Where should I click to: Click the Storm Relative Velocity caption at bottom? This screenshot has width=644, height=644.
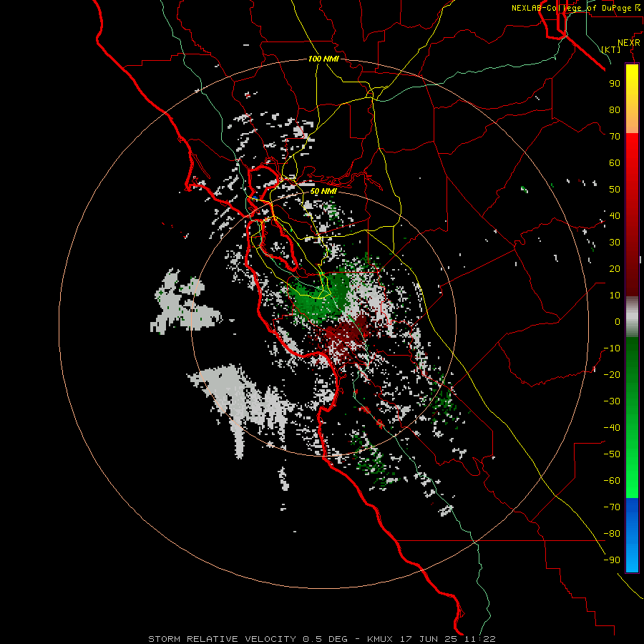click(x=322, y=639)
